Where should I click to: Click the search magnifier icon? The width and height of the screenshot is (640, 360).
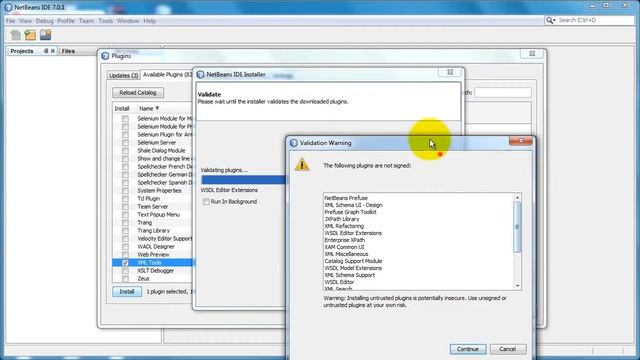point(550,20)
